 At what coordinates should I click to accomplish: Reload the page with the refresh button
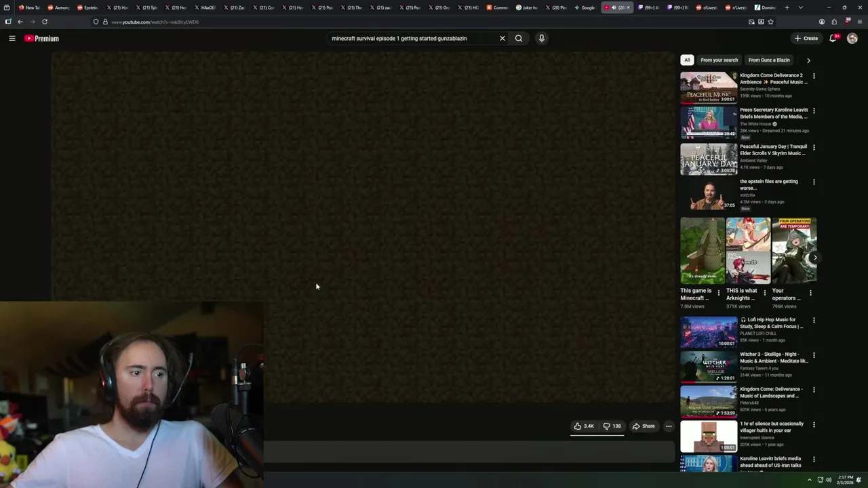(x=45, y=22)
